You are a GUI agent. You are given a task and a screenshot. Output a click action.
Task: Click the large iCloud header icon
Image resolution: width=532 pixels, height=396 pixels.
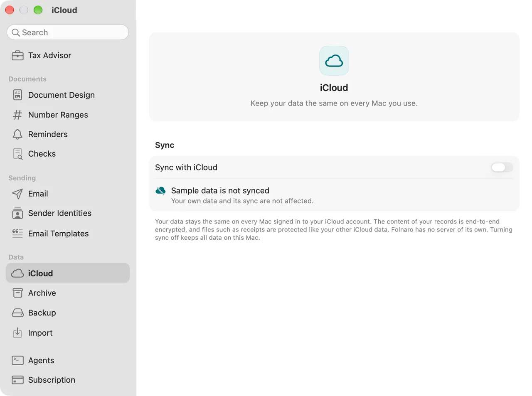(x=334, y=61)
